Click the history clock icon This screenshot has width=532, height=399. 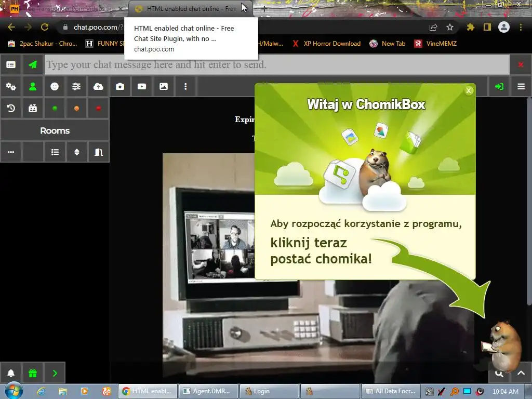tap(11, 109)
